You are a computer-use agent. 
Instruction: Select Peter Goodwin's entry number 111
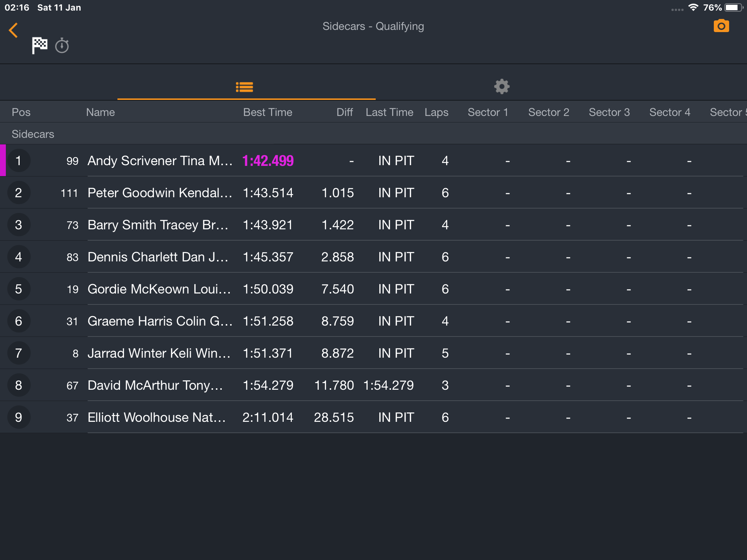click(69, 193)
